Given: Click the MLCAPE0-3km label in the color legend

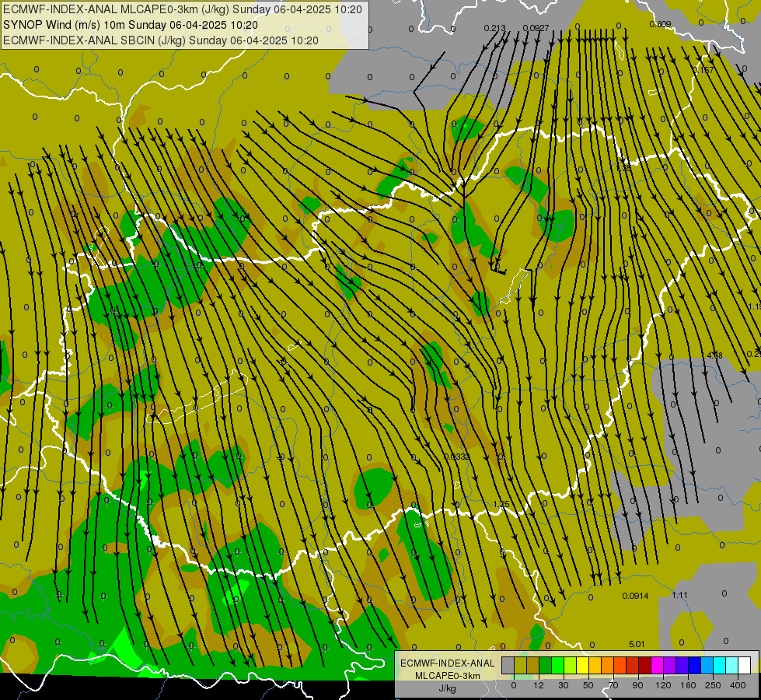Looking at the screenshot, I should point(447,676).
